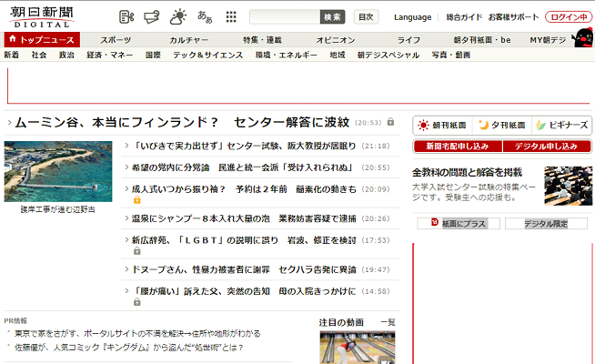
Task: Open 東京で家をさがす PR link
Action: 137,334
